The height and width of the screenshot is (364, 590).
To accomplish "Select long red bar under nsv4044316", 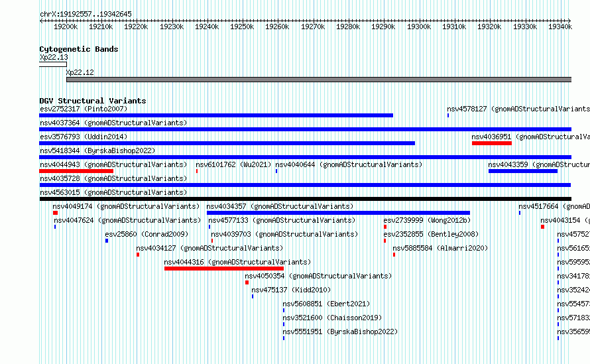I will pyautogui.click(x=224, y=269).
